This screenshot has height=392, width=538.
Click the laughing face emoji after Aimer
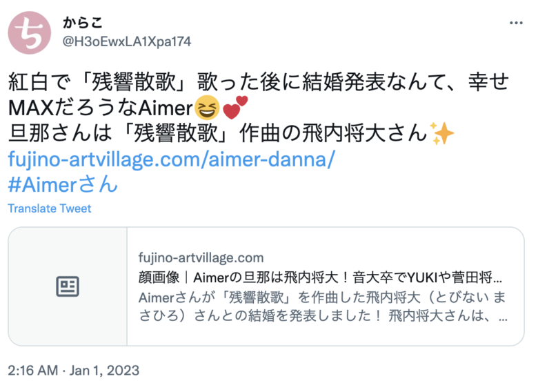coord(207,108)
